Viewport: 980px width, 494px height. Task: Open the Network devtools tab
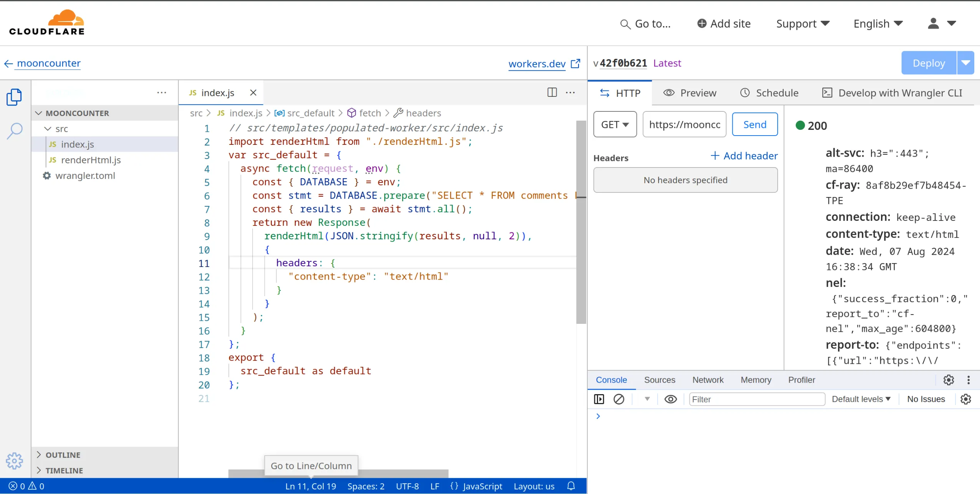tap(707, 380)
